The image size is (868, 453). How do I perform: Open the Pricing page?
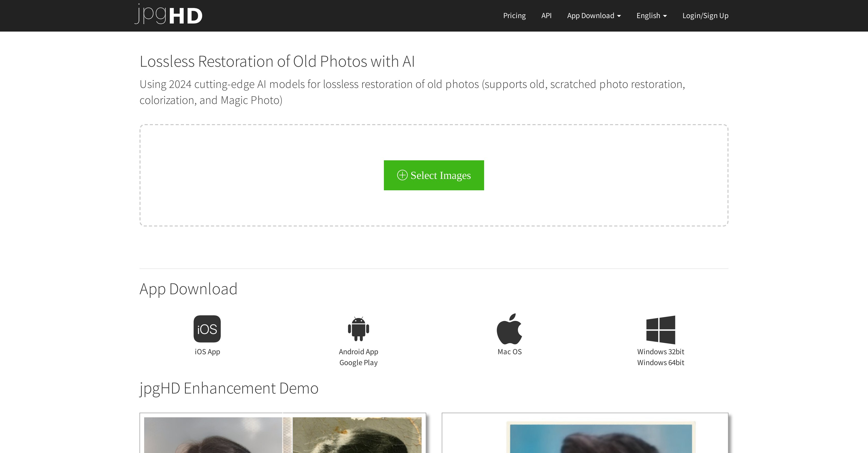pyautogui.click(x=514, y=16)
